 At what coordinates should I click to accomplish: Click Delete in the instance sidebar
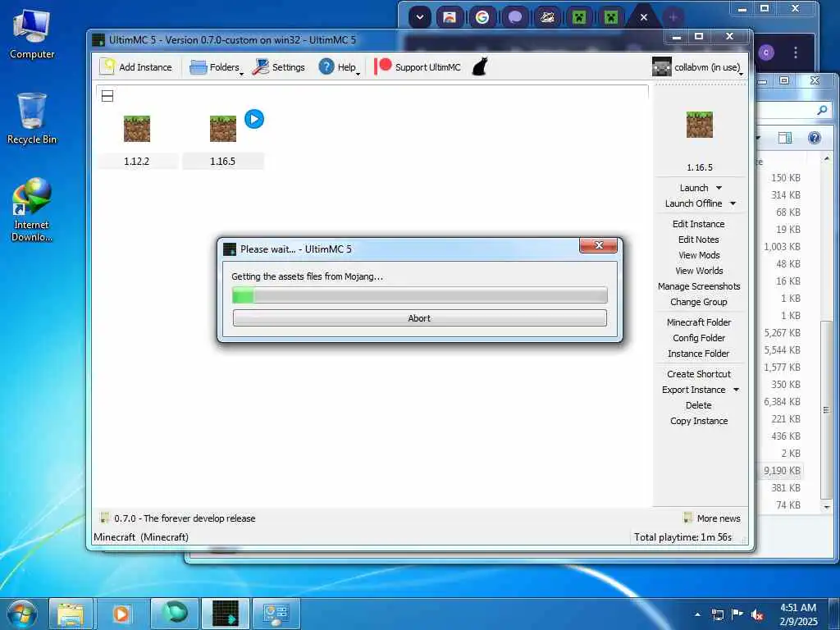tap(699, 405)
